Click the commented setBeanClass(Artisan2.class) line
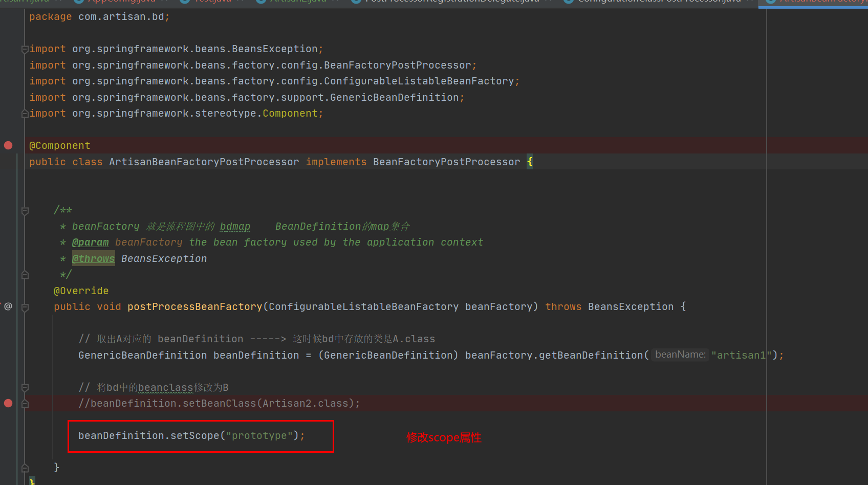Viewport: 868px width, 485px height. point(219,404)
